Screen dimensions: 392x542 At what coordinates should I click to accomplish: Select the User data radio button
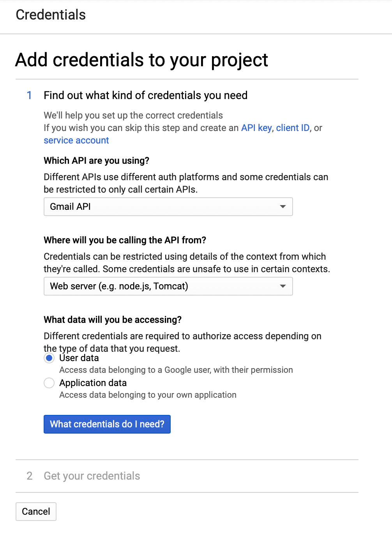(49, 358)
